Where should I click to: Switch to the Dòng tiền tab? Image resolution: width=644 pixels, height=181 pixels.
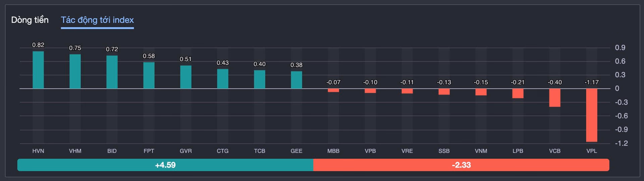tap(30, 20)
